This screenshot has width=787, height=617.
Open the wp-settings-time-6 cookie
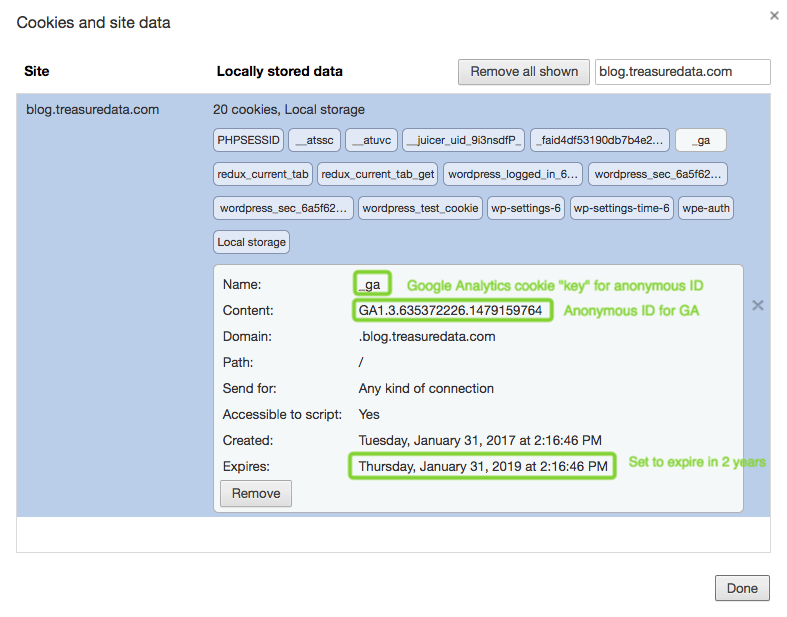(x=621, y=208)
